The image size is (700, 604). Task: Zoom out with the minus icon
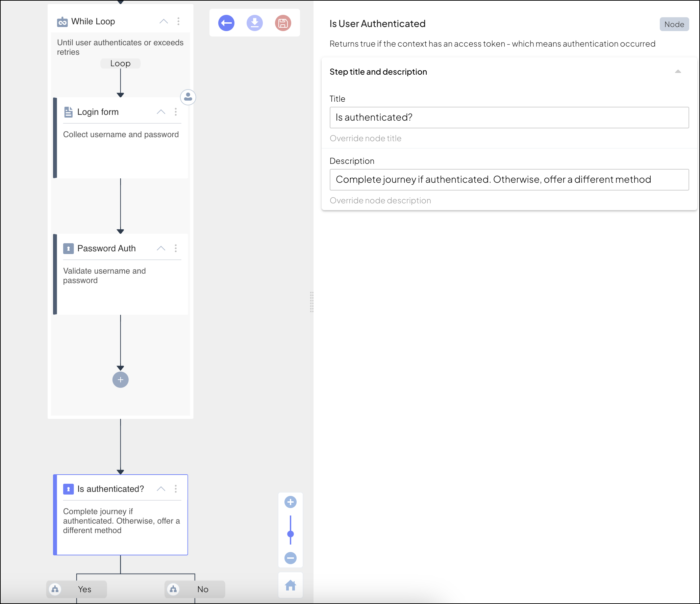point(290,558)
